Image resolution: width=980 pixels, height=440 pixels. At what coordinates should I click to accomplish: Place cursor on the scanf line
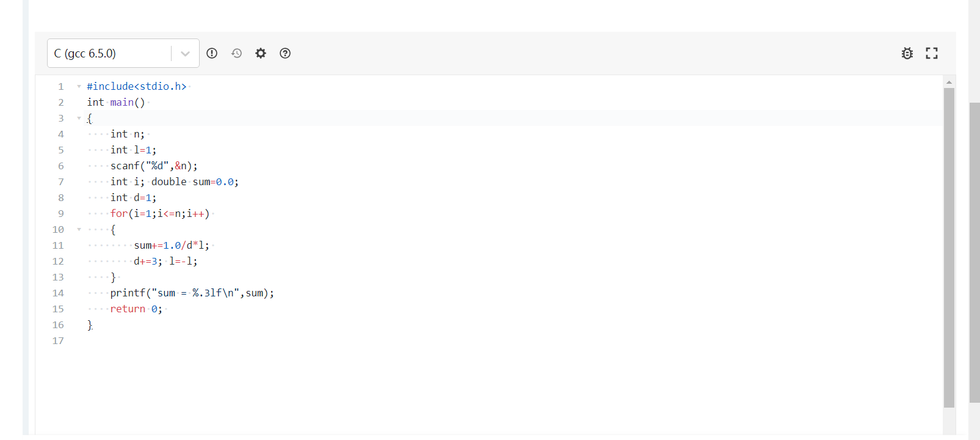click(154, 166)
